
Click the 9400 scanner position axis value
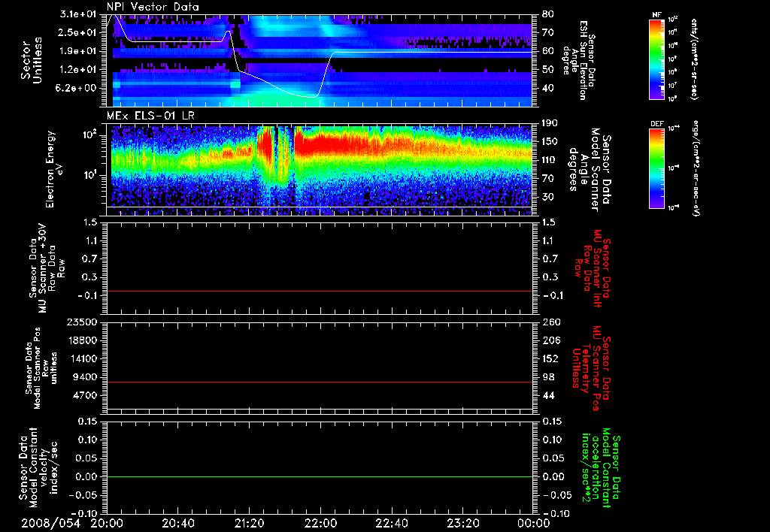[x=85, y=377]
